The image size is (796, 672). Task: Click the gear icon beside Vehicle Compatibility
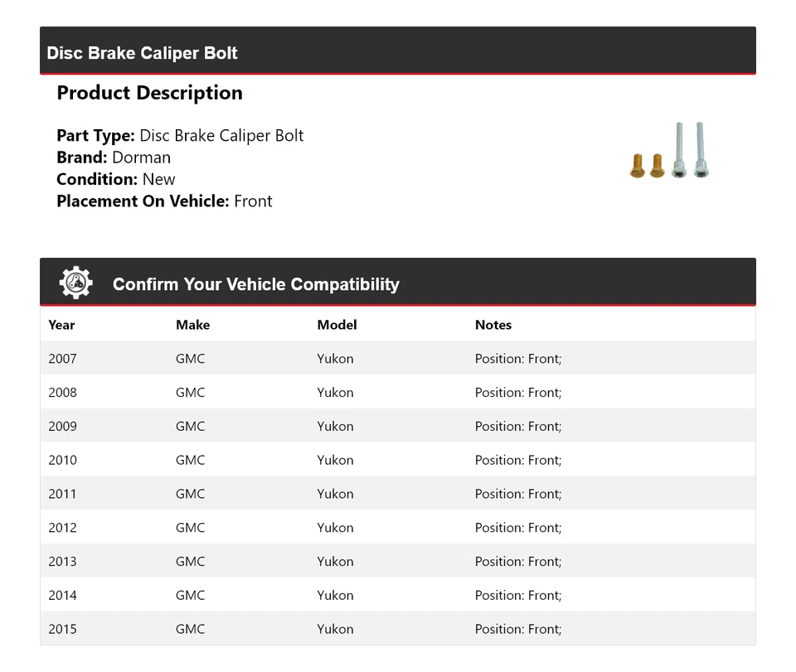pos(75,283)
